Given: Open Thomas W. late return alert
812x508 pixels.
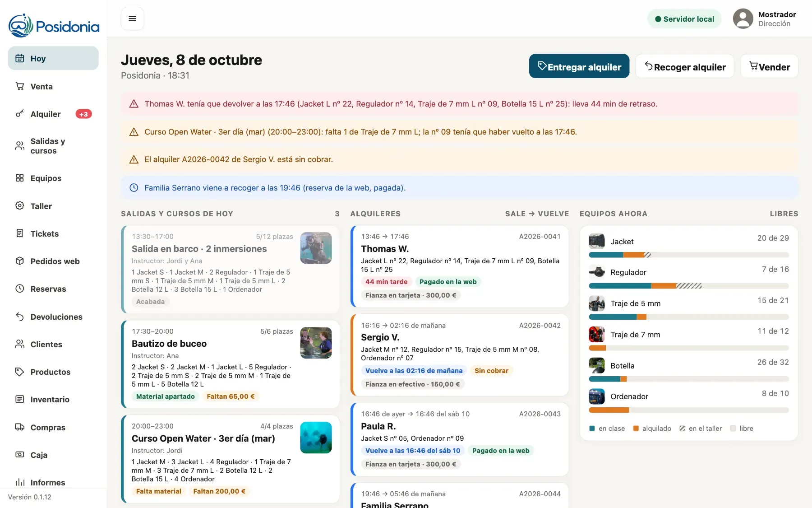Looking at the screenshot, I should point(460,104).
